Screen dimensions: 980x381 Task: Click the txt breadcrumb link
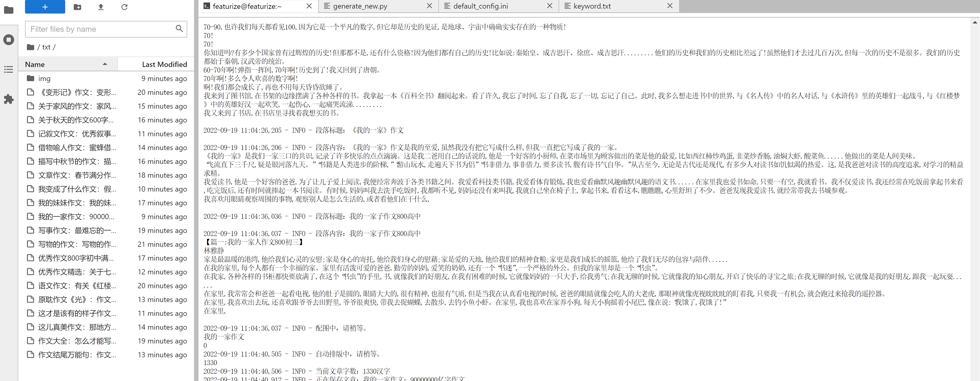[x=46, y=47]
